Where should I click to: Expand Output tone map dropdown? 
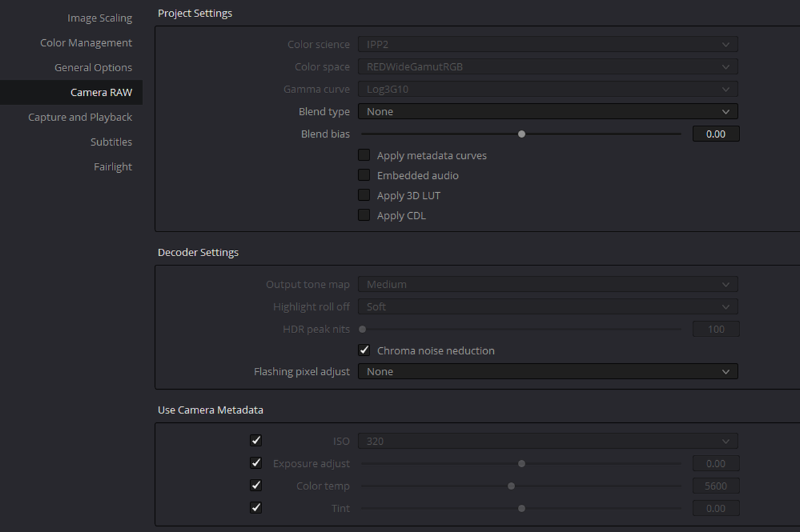coord(548,285)
